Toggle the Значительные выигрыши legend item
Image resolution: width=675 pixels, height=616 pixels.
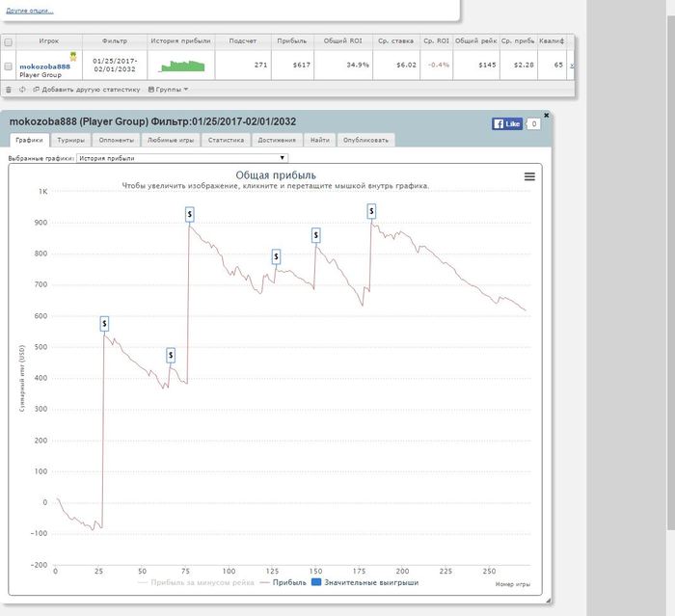point(365,582)
